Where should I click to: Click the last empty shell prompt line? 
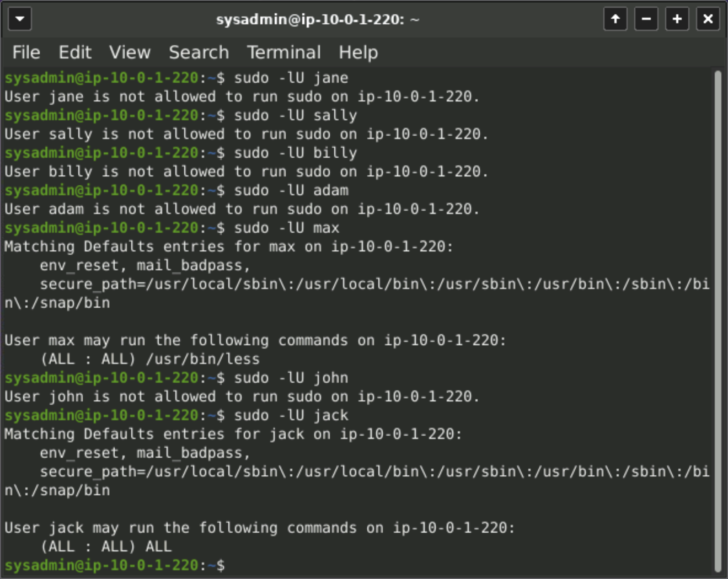pos(115,565)
